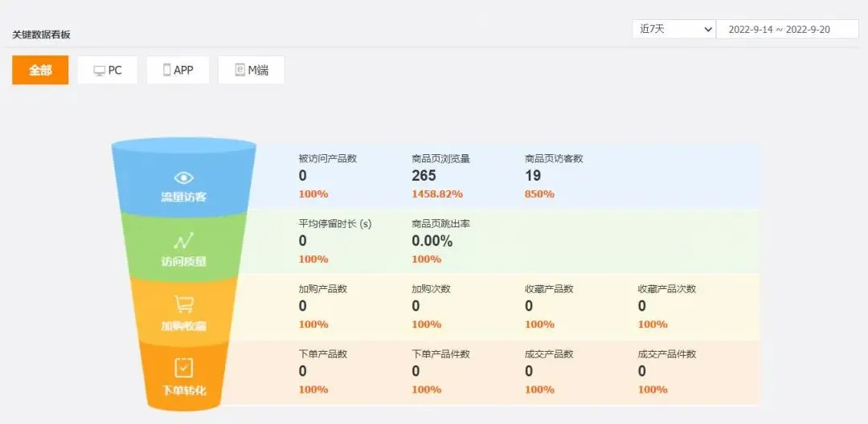Click the eye icon in 流量访客 funnel
The image size is (868, 424).
coord(184,178)
